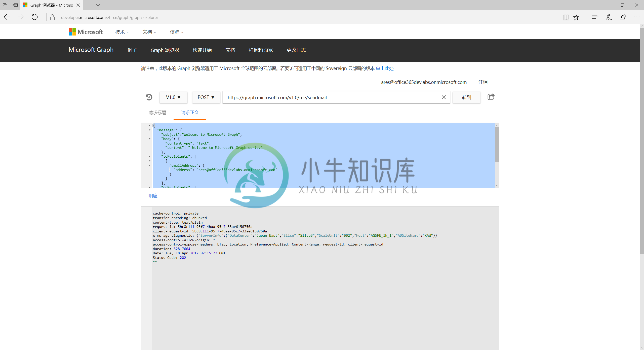The image size is (644, 350).
Task: Close the Graph 浏览器 browser tab
Action: (78, 5)
